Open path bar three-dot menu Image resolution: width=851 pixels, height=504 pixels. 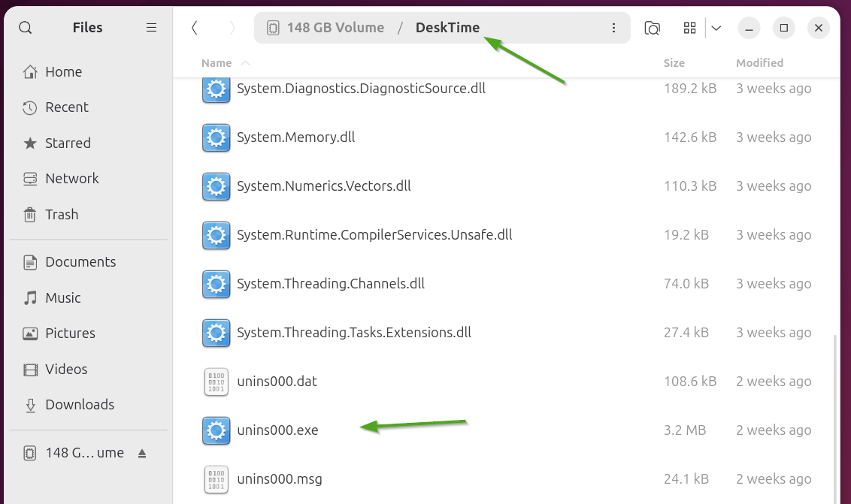pos(613,28)
